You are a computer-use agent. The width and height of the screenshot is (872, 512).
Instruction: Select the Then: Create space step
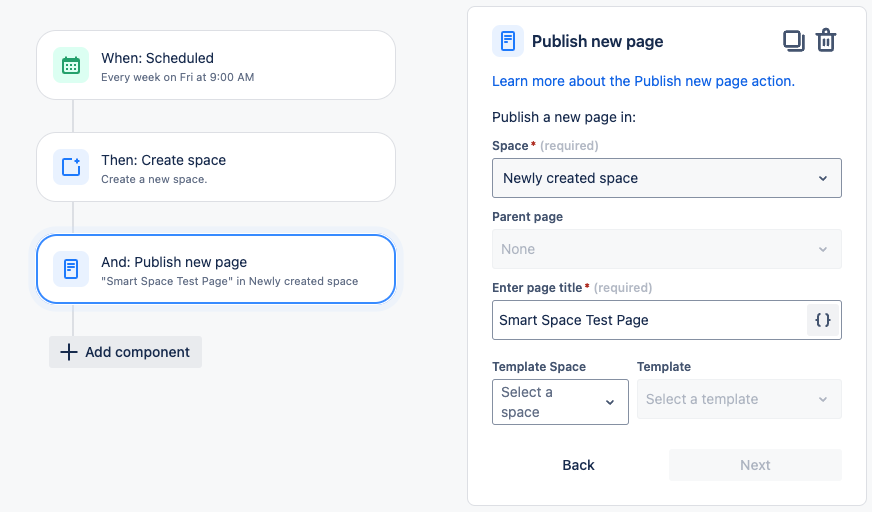tap(216, 167)
